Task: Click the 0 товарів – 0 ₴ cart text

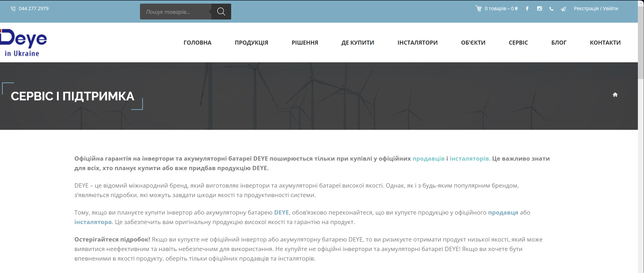Action: point(501,8)
